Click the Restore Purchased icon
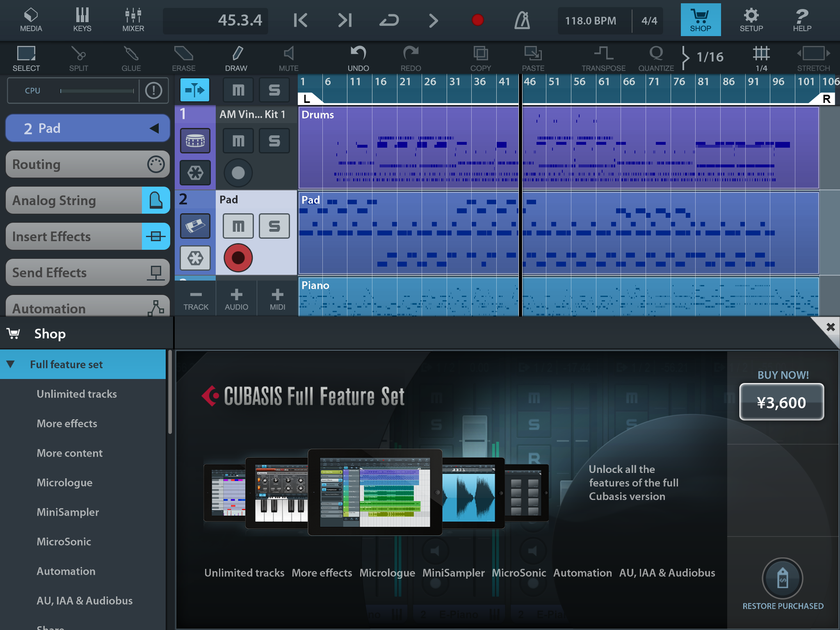The width and height of the screenshot is (840, 630). tap(783, 578)
